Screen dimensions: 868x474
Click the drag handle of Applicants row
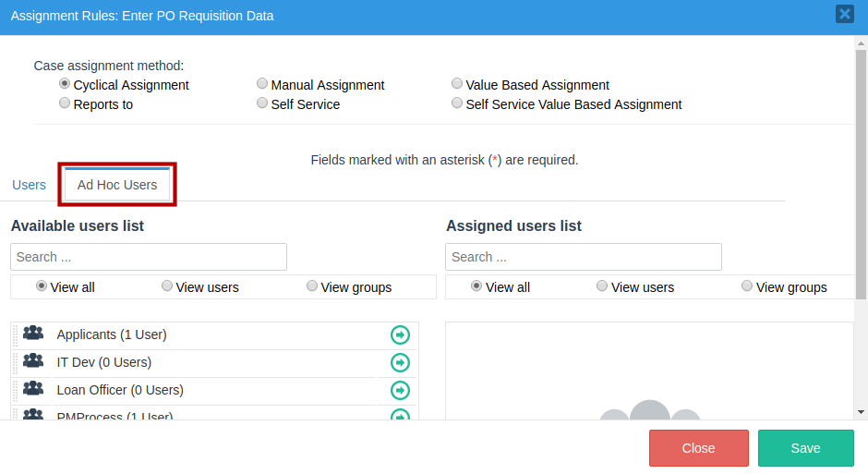16,334
